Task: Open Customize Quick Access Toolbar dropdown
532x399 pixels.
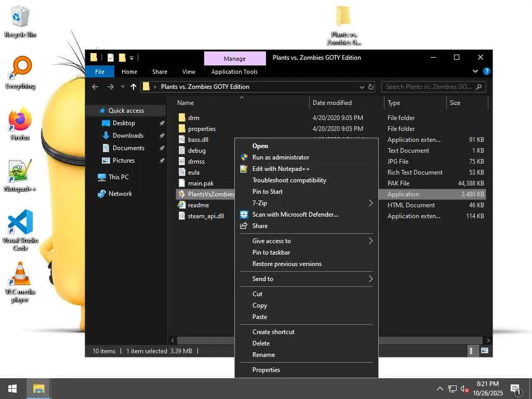Action: tap(131, 58)
